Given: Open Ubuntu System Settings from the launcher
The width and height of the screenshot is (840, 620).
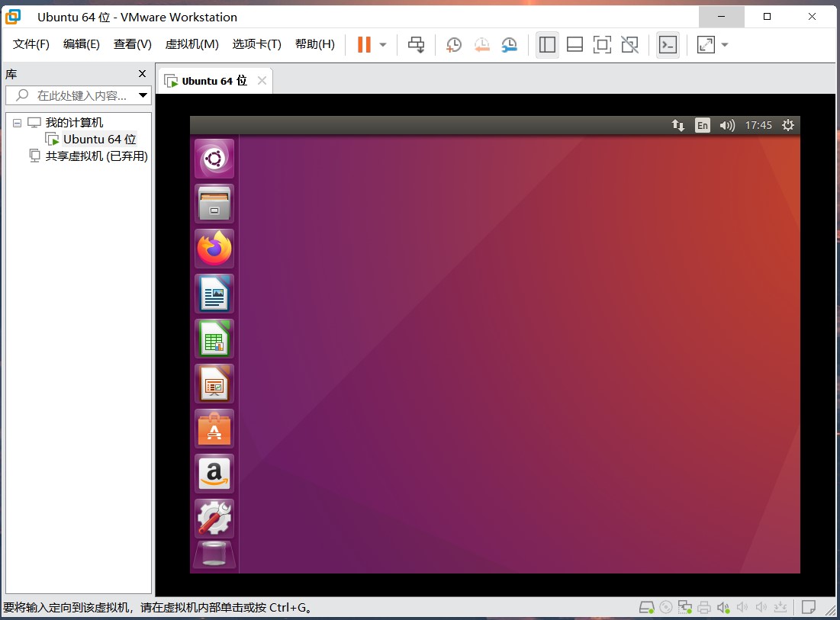Looking at the screenshot, I should tap(214, 519).
